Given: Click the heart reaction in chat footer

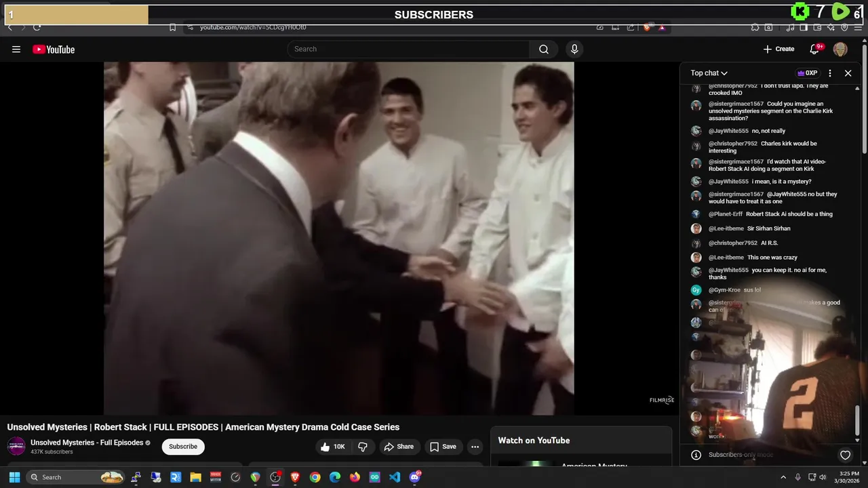Looking at the screenshot, I should point(845,455).
